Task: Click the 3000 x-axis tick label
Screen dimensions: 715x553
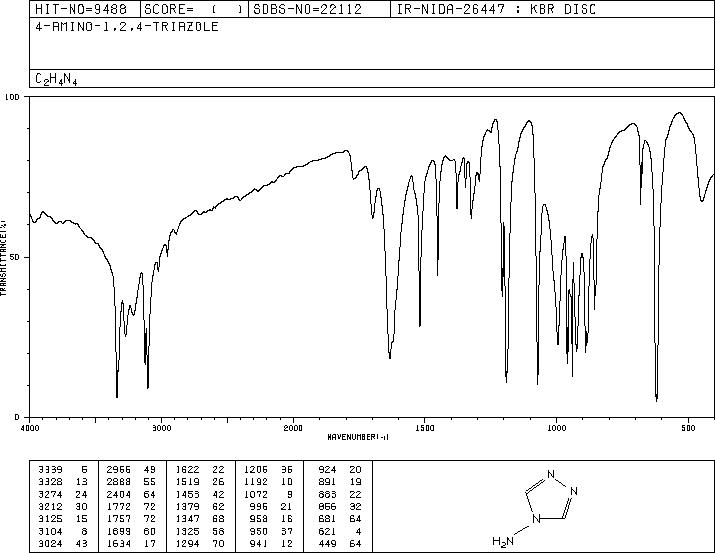Action: (161, 428)
